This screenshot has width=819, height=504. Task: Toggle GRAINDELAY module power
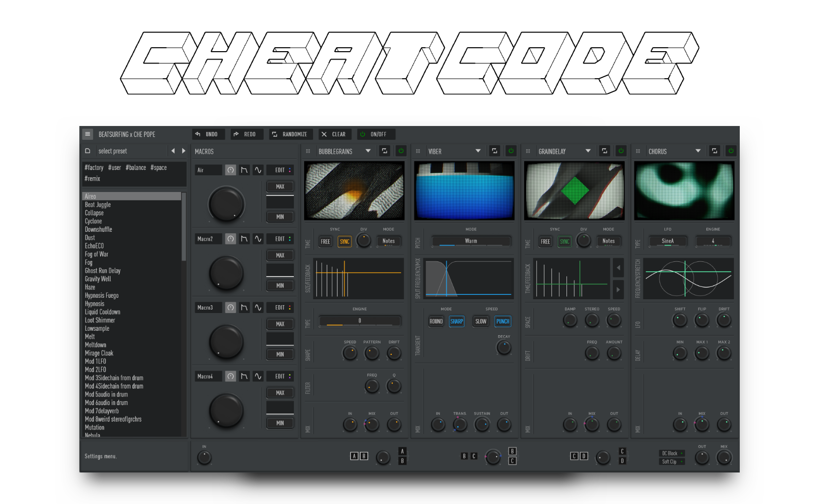pos(621,151)
